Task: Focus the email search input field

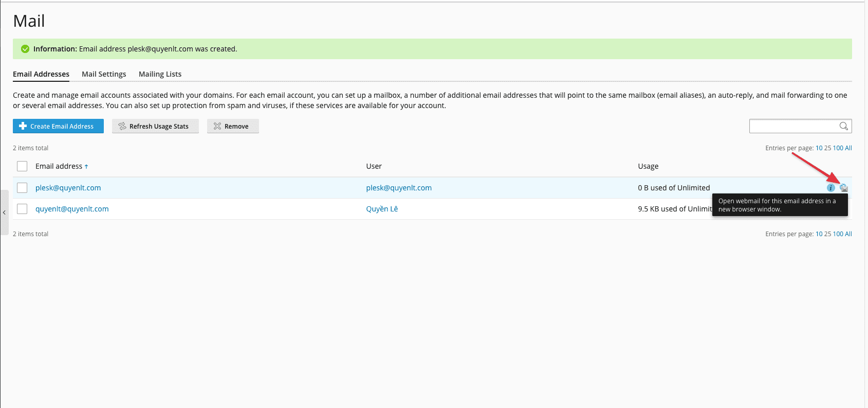Action: pyautogui.click(x=793, y=126)
